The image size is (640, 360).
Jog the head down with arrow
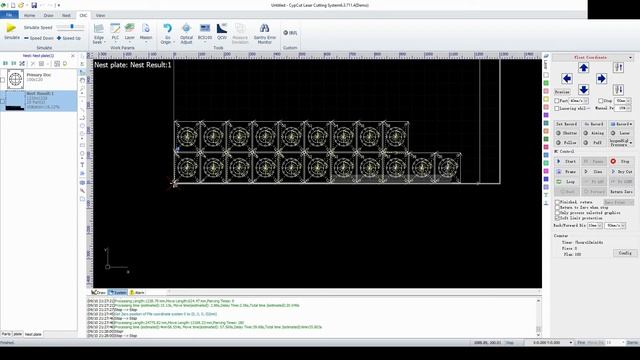point(583,89)
